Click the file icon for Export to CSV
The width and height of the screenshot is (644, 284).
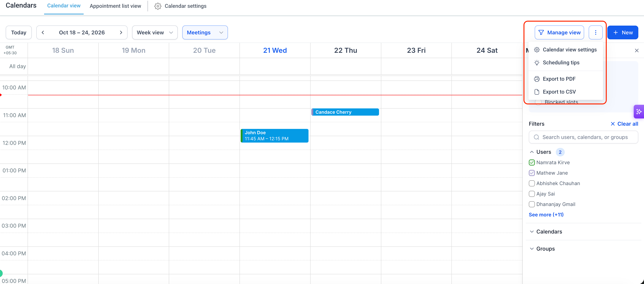537,92
